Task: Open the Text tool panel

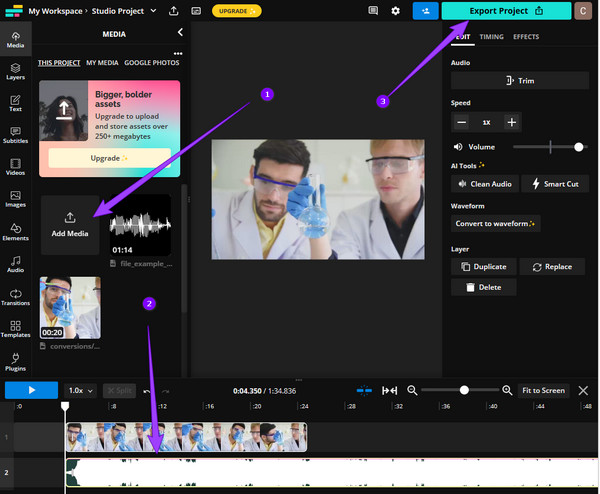Action: [x=15, y=103]
